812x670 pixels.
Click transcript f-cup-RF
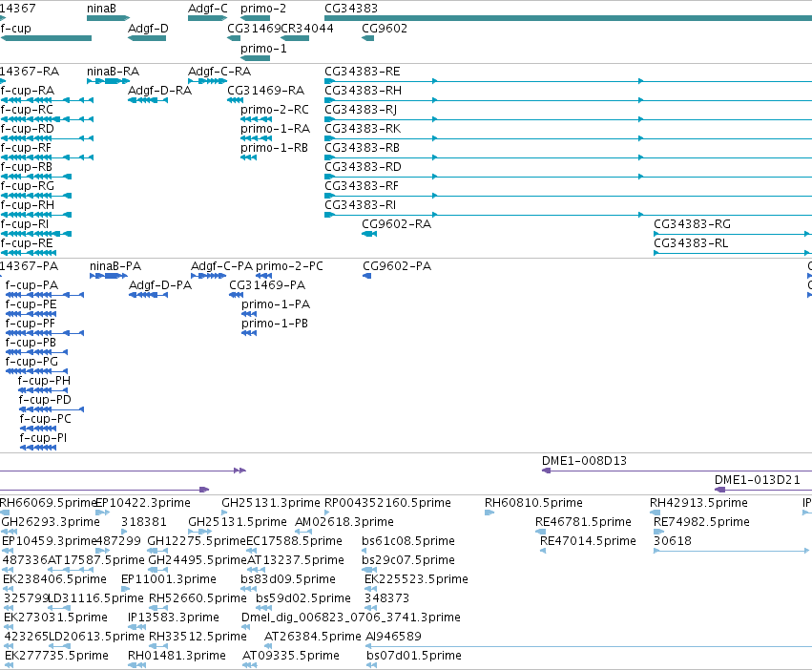point(26,148)
